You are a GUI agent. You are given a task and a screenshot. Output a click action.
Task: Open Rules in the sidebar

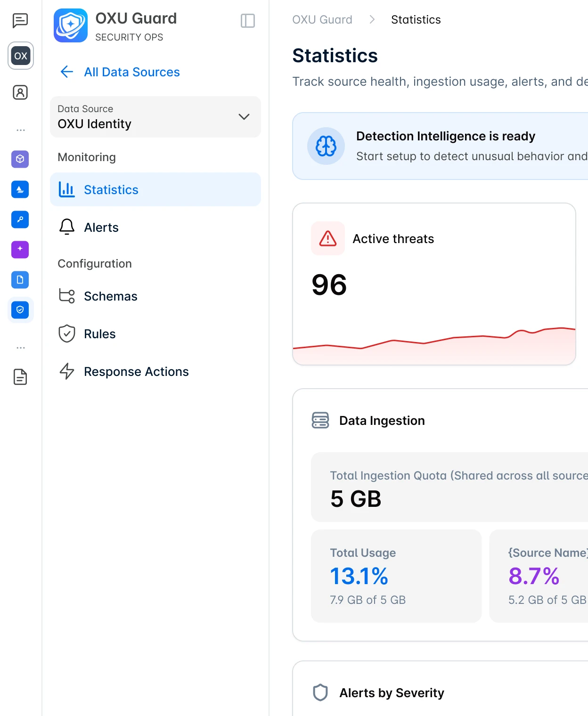(x=155, y=334)
